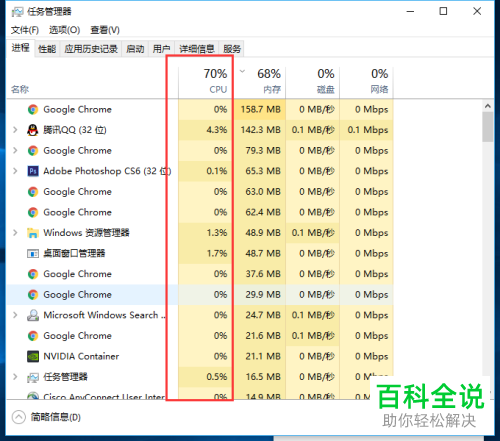Viewport: 500px width, 441px height.
Task: Click the sort arrow above the 内存 column
Action: point(243,71)
